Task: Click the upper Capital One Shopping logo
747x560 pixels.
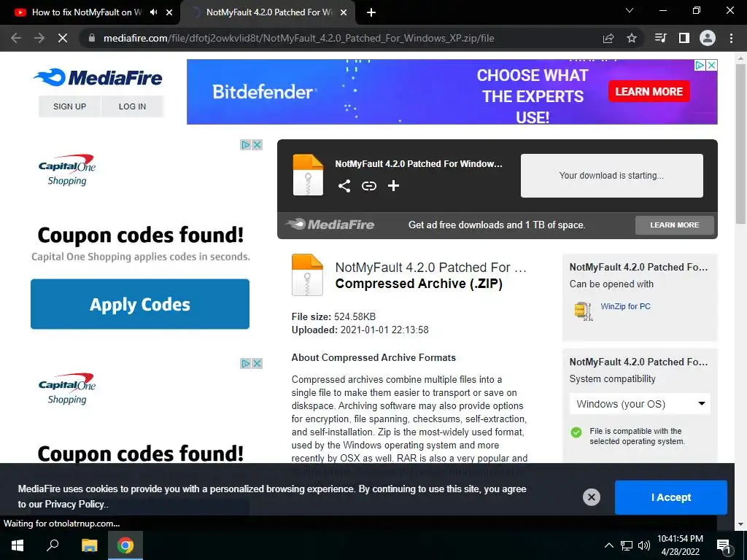Action: coord(66,169)
